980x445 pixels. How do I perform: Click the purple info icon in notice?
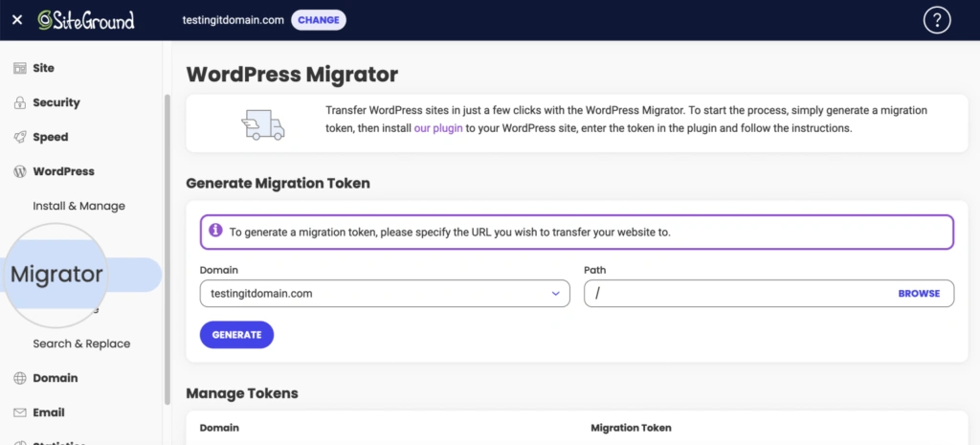click(x=215, y=231)
